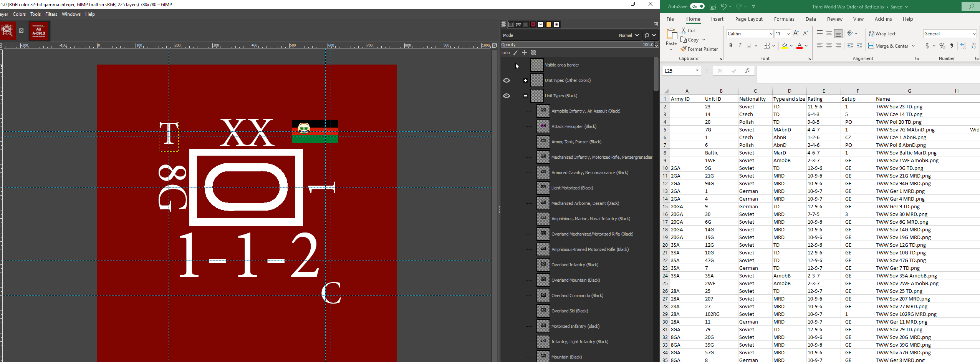Click Format Painter in Excel ribbon

coord(699,49)
